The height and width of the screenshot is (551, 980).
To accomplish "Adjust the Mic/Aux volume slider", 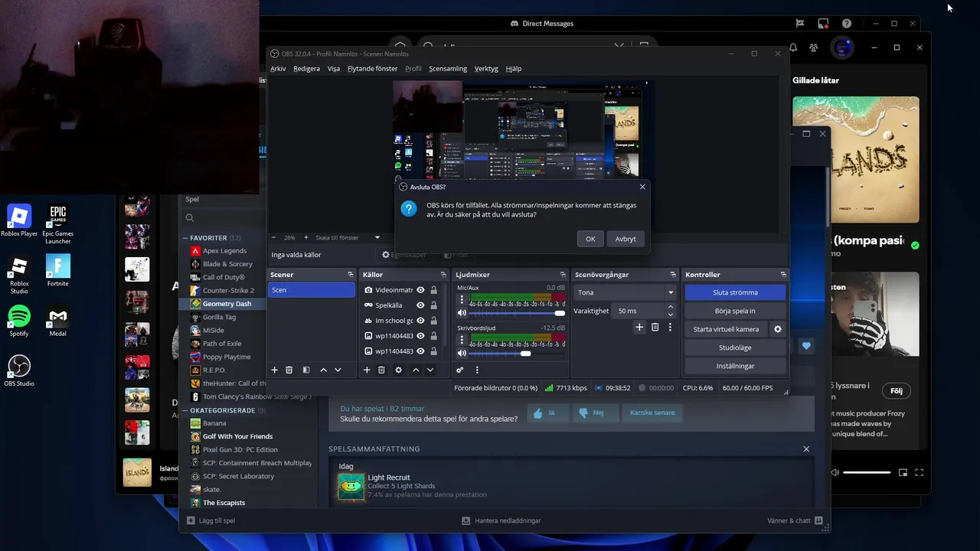I will coord(517,313).
